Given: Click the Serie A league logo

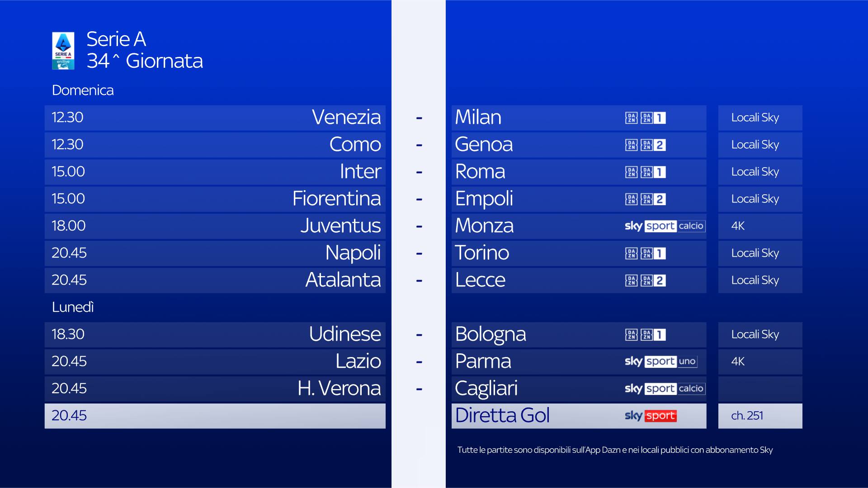Looking at the screenshot, I should (x=63, y=51).
